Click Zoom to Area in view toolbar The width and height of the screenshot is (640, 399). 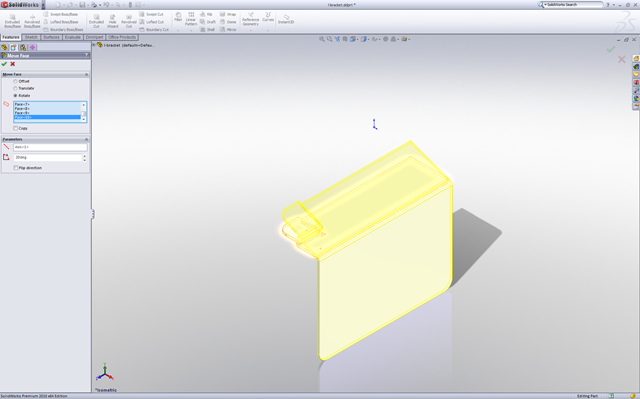[x=329, y=39]
